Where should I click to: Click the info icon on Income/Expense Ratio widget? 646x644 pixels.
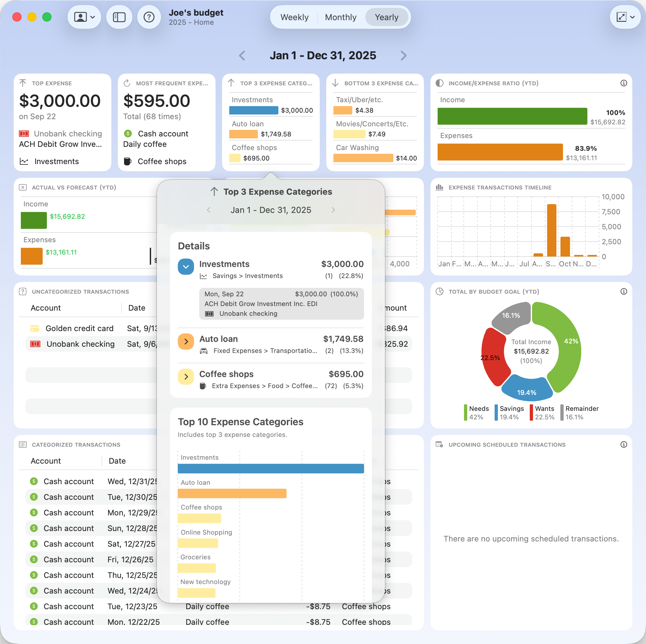(x=624, y=83)
